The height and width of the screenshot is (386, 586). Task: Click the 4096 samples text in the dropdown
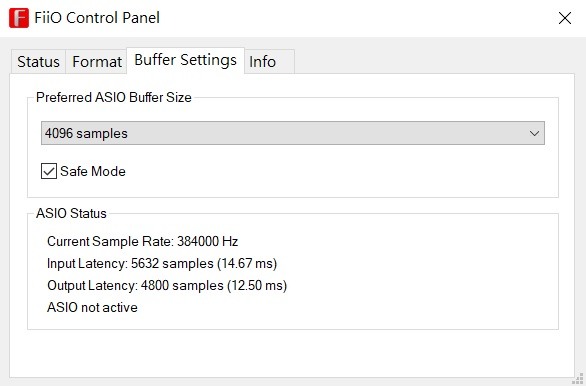[x=86, y=133]
